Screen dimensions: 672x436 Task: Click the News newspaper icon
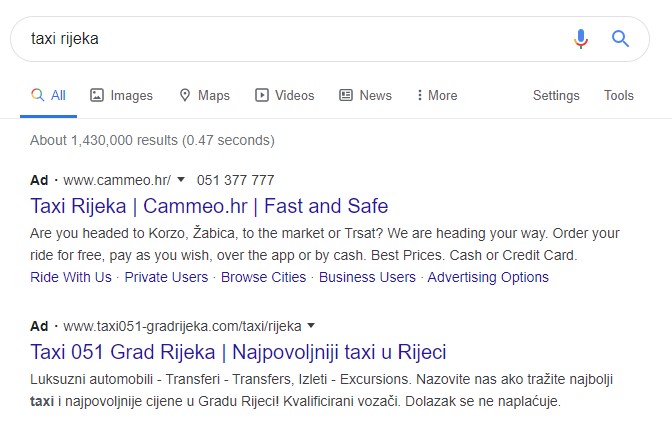(x=346, y=95)
